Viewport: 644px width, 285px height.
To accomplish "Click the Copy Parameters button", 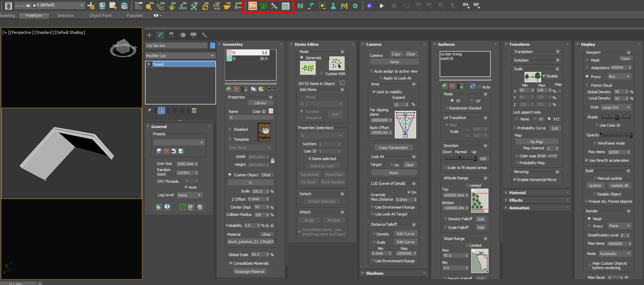I will 393,148.
